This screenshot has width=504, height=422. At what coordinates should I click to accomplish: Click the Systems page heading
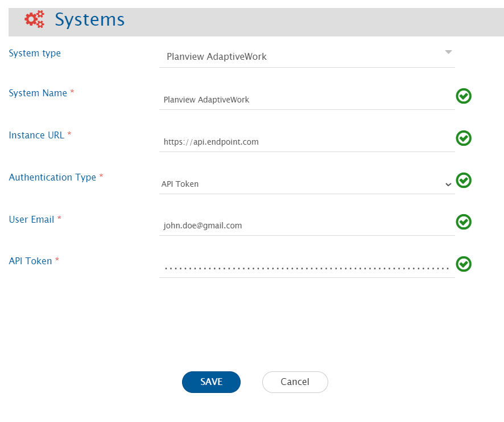click(x=89, y=20)
